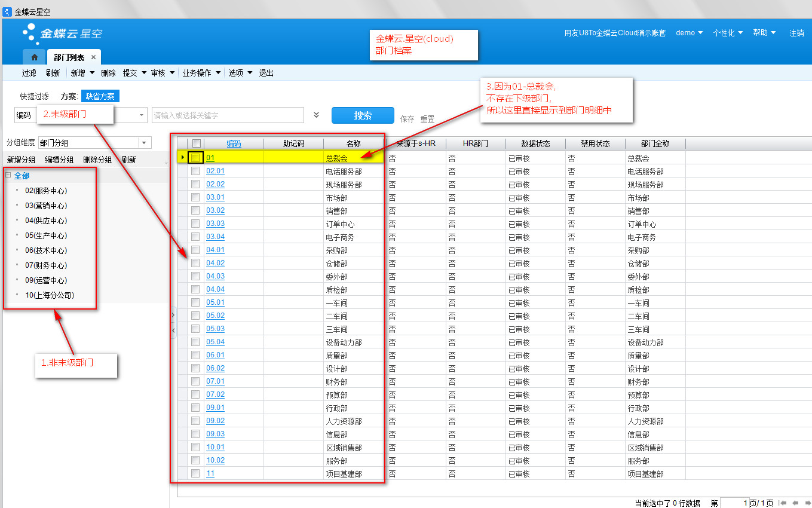Expand advanced filter with double-chevron icon
Image resolution: width=812 pixels, height=508 pixels.
316,115
